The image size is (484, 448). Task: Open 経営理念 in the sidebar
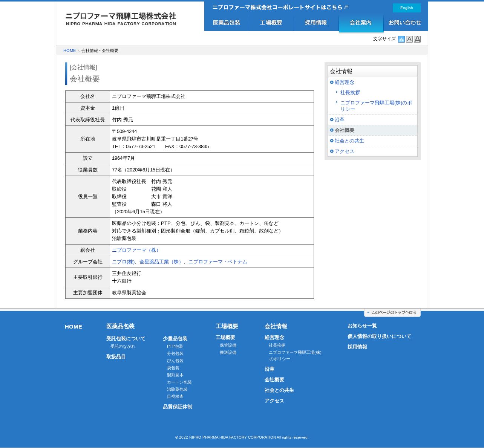[345, 83]
